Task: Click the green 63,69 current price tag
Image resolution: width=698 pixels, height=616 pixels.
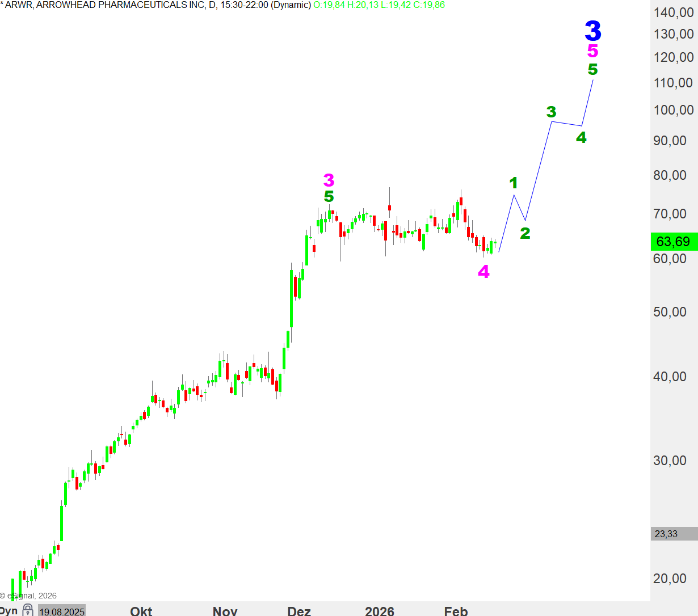Action: click(x=674, y=242)
